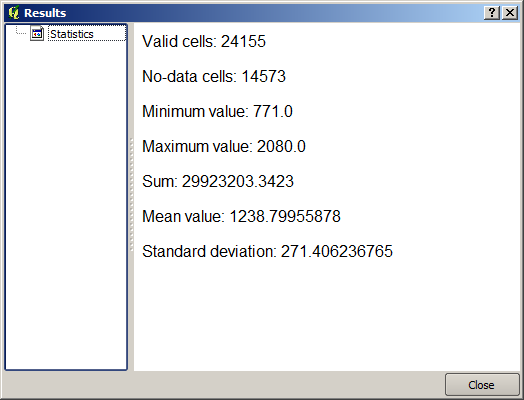Click the Results window title text
This screenshot has width=524, height=400.
click(45, 13)
